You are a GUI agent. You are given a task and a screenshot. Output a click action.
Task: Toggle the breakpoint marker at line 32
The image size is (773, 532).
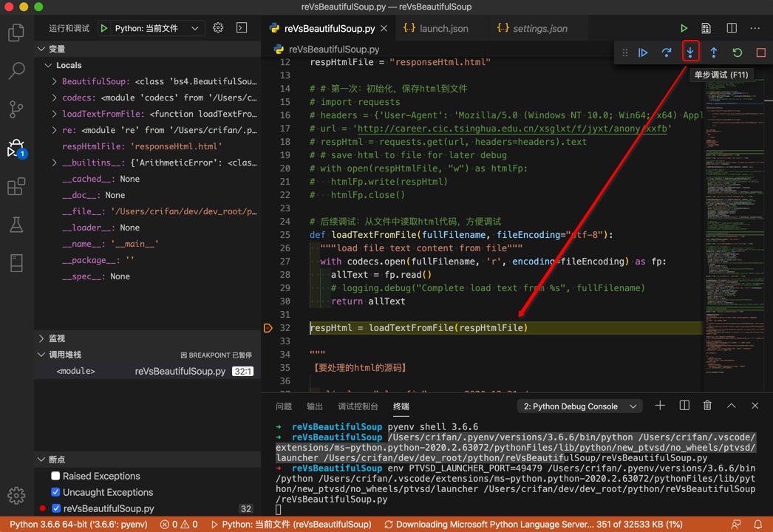coord(268,328)
